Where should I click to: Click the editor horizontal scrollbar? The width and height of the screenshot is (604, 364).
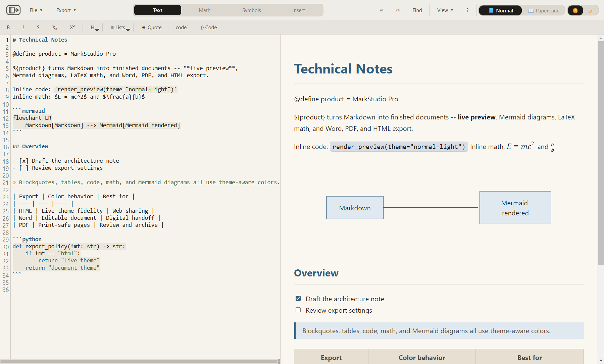point(139,361)
